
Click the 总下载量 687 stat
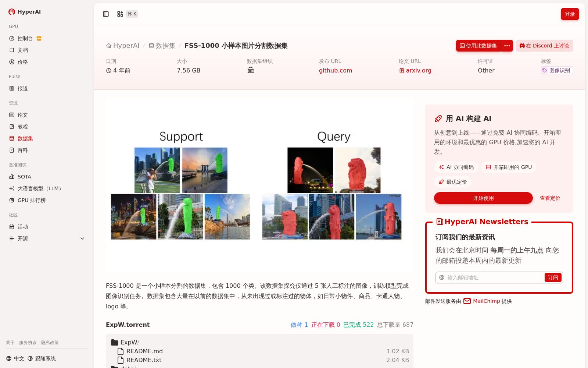click(395, 325)
